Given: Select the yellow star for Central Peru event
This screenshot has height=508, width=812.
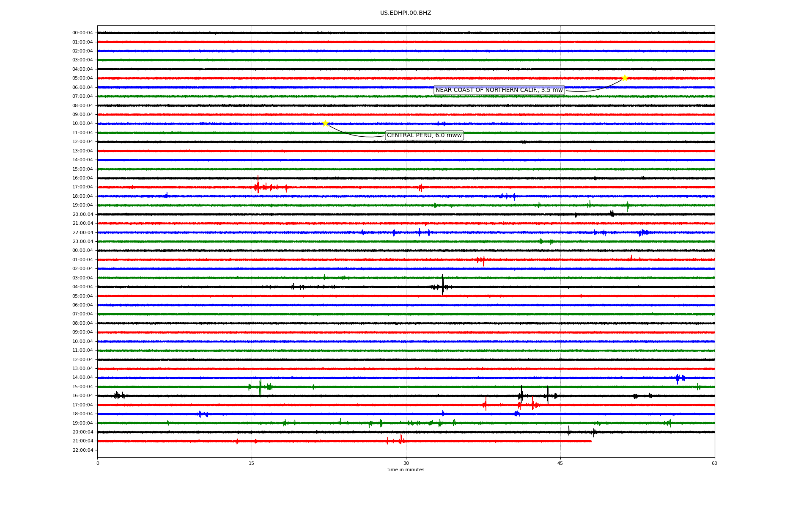Looking at the screenshot, I should click(325, 123).
